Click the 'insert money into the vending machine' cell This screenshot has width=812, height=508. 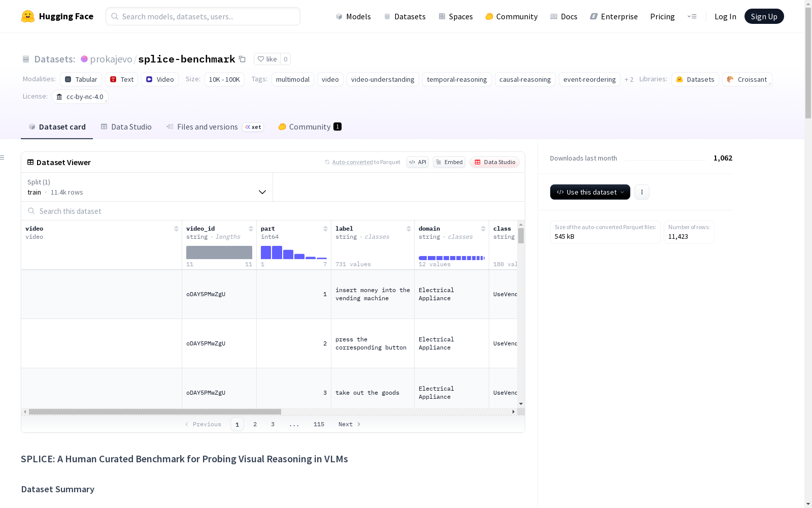point(373,294)
